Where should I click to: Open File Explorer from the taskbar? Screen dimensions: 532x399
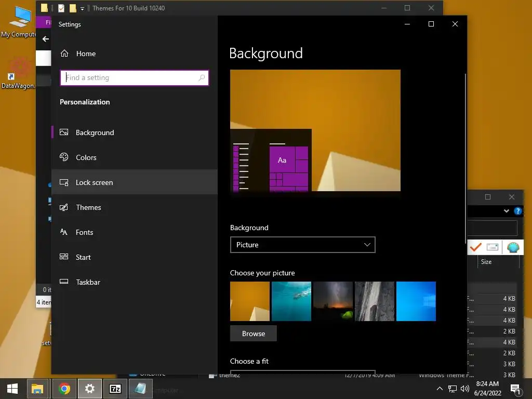click(x=37, y=389)
